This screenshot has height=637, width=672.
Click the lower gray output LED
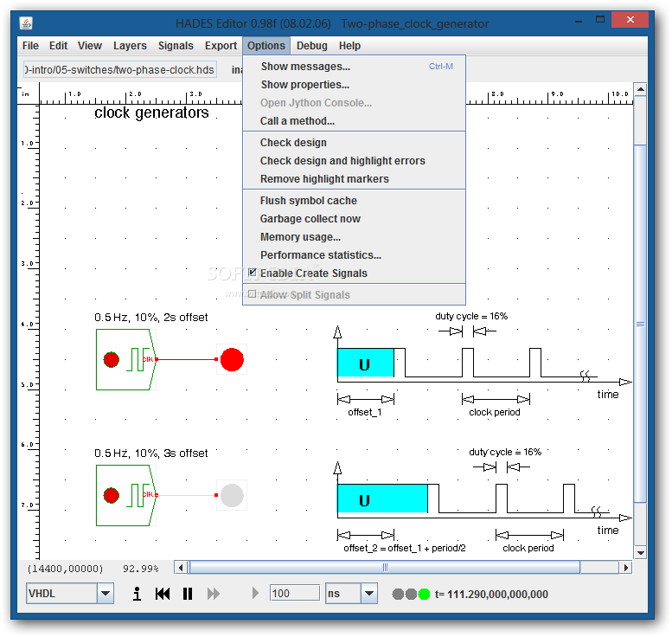tap(232, 495)
